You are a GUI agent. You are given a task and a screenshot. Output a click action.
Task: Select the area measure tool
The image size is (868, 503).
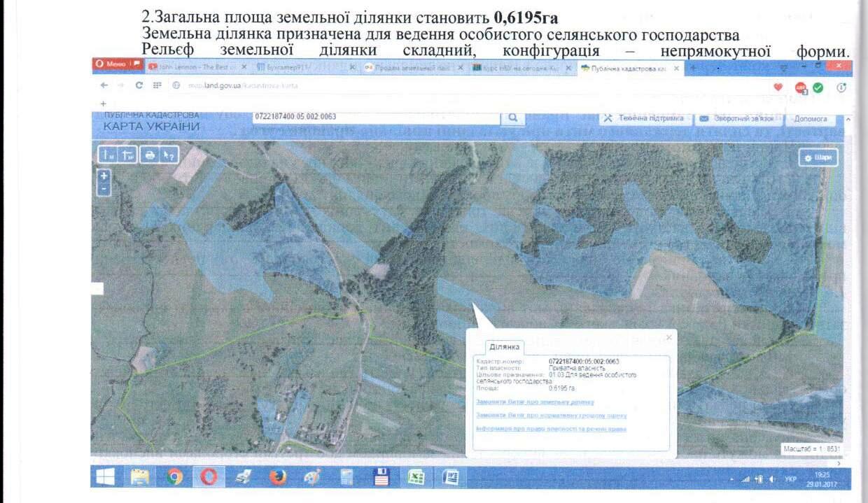coord(129,155)
